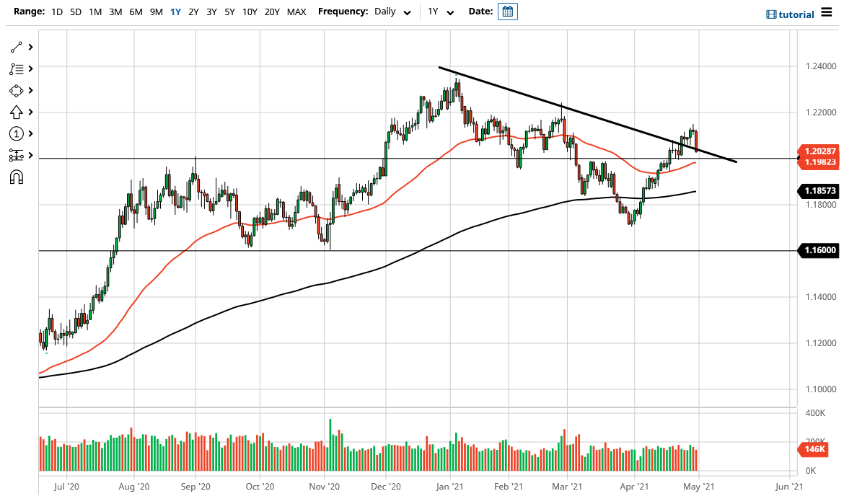Select the numbered annotation tool
The width and height of the screenshot is (844, 504).
(16, 133)
